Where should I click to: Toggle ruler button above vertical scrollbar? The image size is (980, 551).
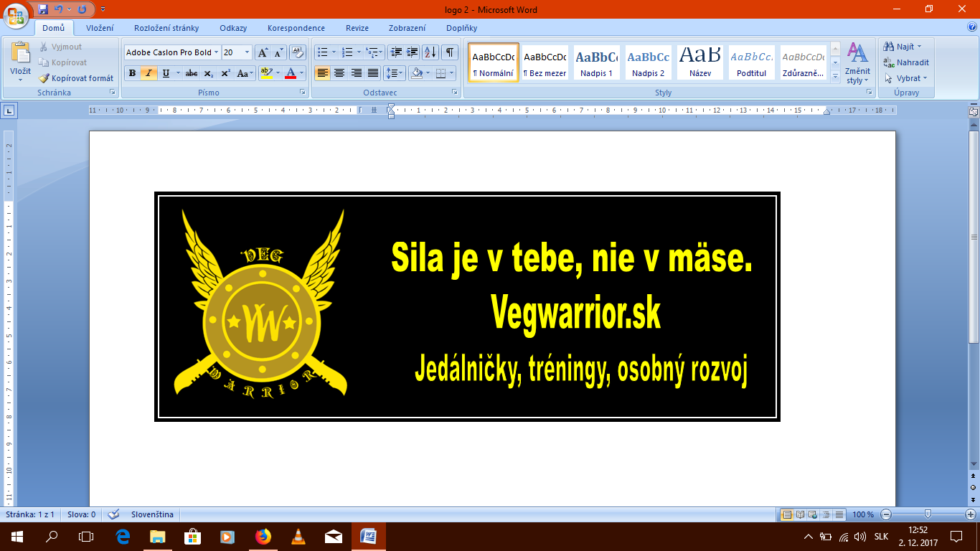974,112
